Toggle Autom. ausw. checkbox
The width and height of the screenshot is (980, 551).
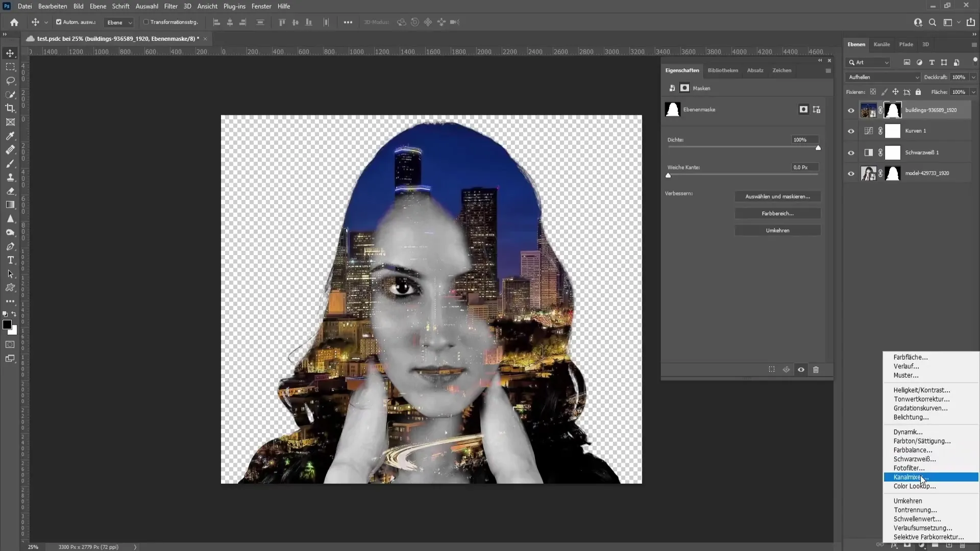(59, 22)
